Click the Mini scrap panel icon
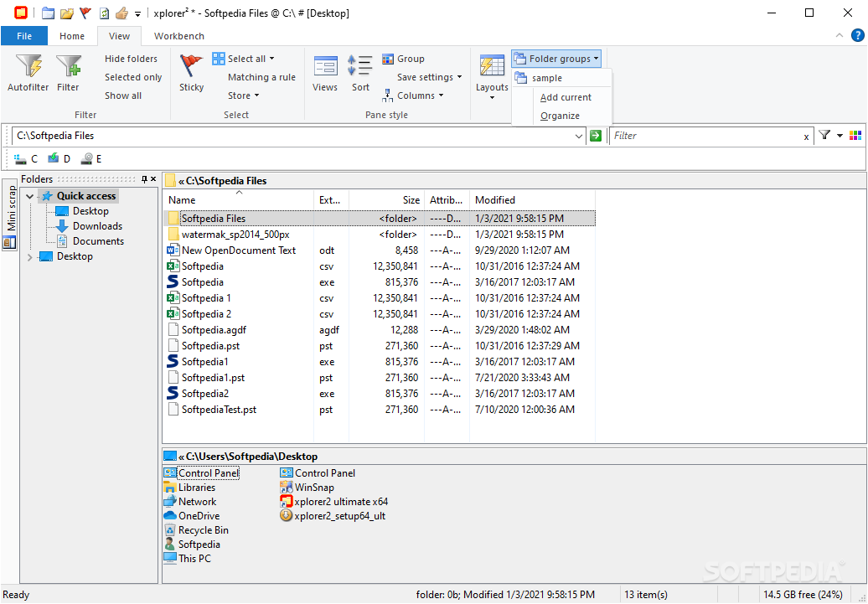 [x=9, y=242]
